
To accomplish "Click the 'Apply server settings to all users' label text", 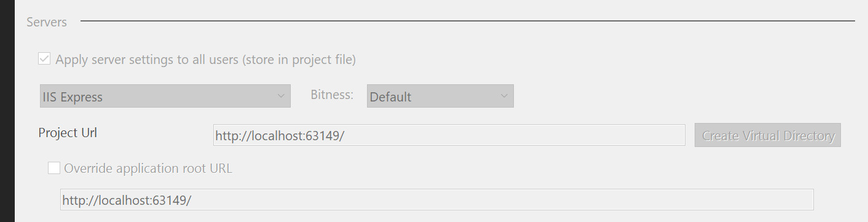I will point(206,60).
